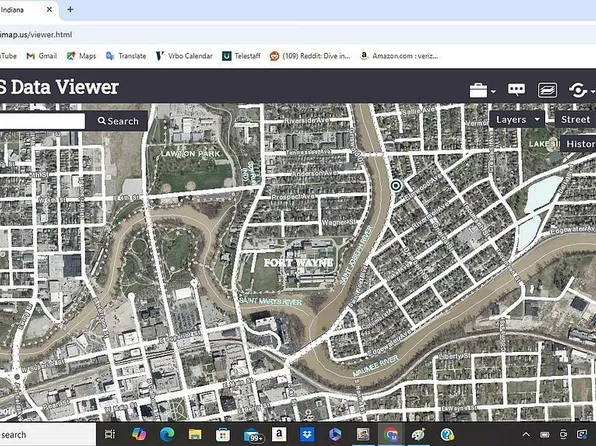596x446 pixels.
Task: Open the Get Help taskbar icon
Action: 447,434
